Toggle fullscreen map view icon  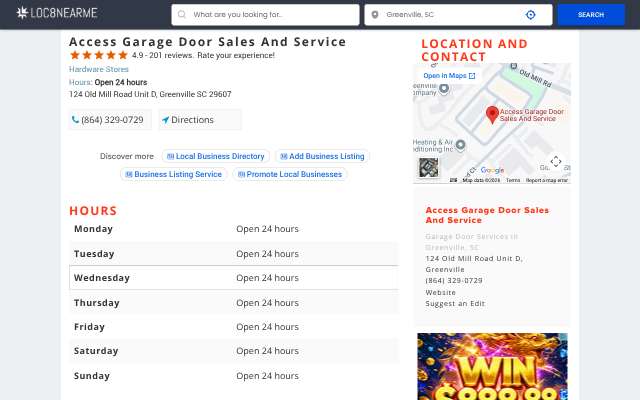556,162
